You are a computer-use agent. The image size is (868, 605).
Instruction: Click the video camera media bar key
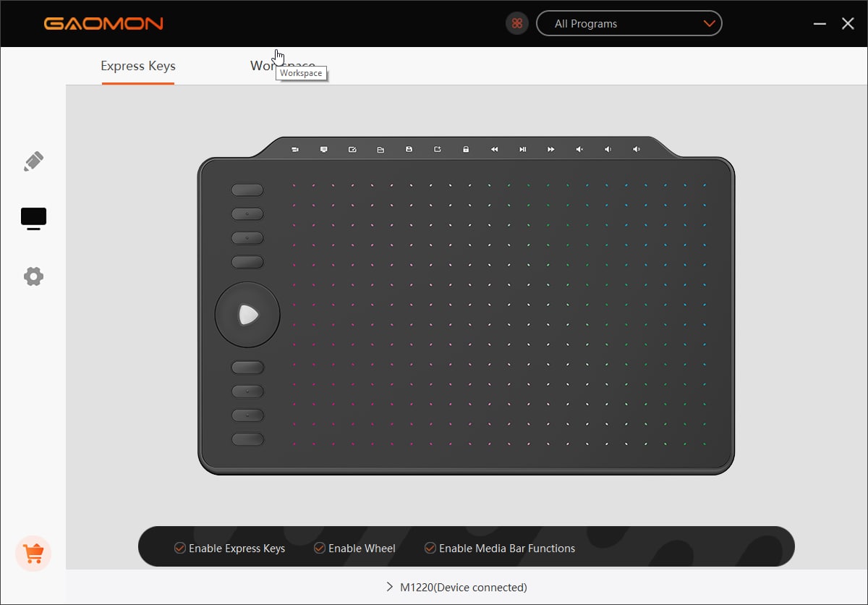(295, 149)
